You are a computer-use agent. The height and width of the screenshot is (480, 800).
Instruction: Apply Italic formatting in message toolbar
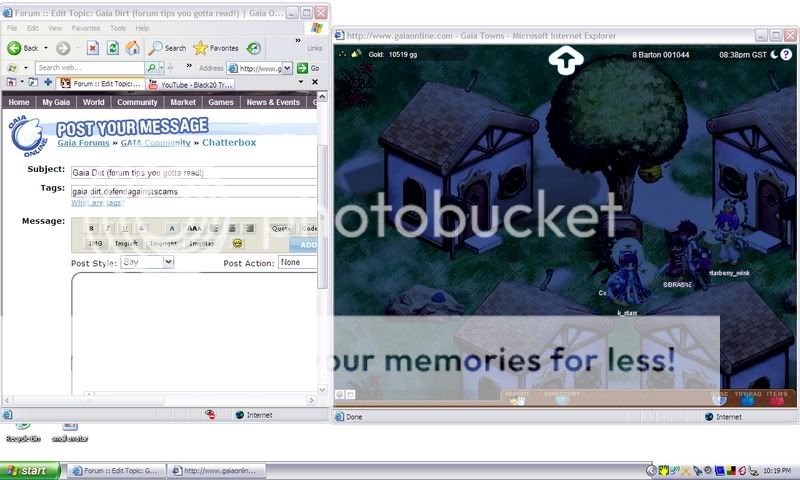[x=108, y=228]
